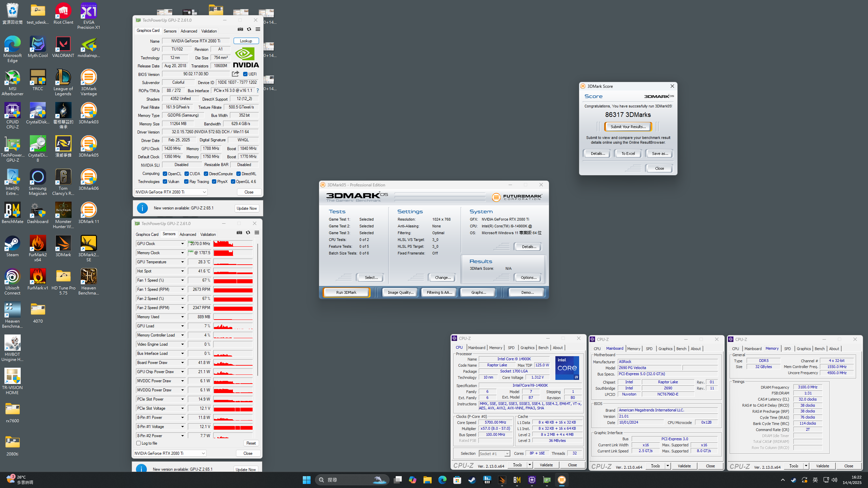The height and width of the screenshot is (488, 868).
Task: Click taskbar search box
Action: pos(352,480)
